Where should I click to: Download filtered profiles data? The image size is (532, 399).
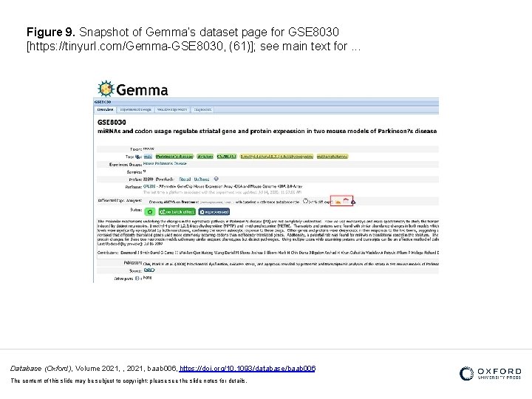pos(185,179)
